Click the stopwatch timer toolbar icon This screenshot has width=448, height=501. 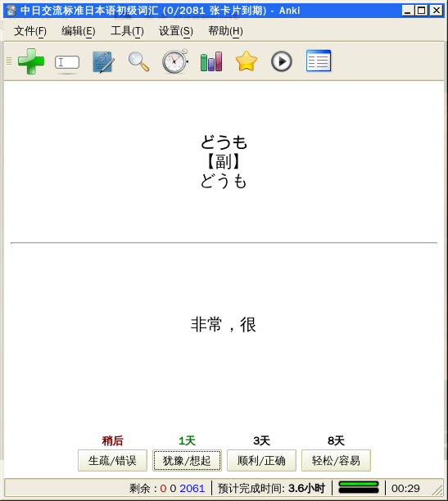tap(175, 61)
